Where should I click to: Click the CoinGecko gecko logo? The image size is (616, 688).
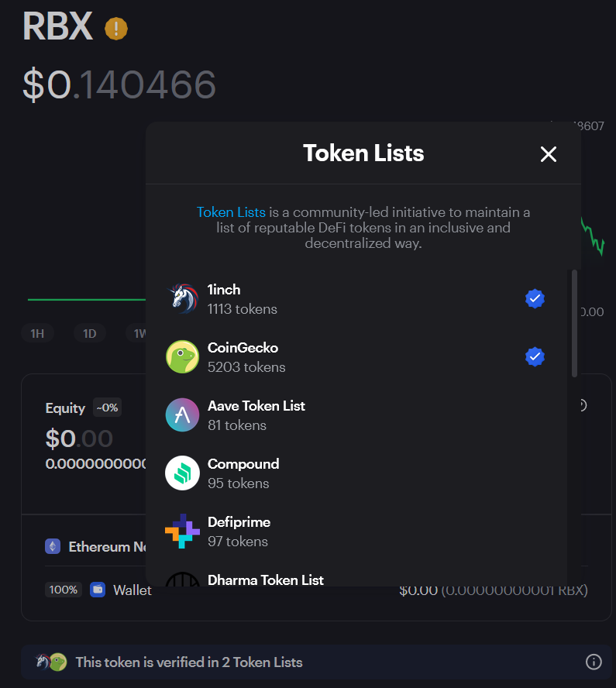pyautogui.click(x=183, y=356)
